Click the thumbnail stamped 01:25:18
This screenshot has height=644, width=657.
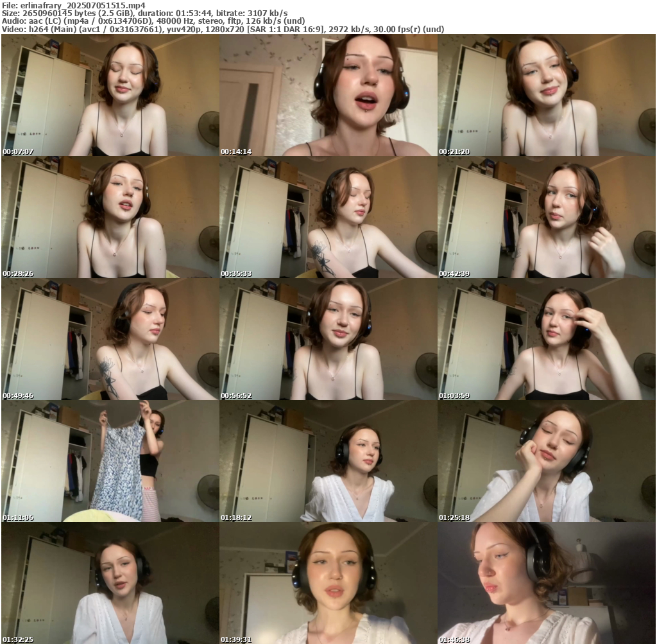pyautogui.click(x=547, y=461)
